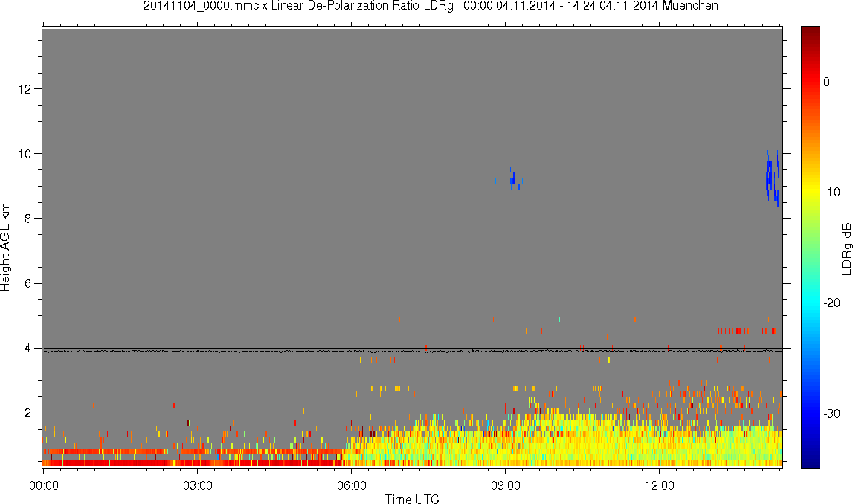853x504 pixels.
Task: Click the height tick label 12
Action: 23,88
